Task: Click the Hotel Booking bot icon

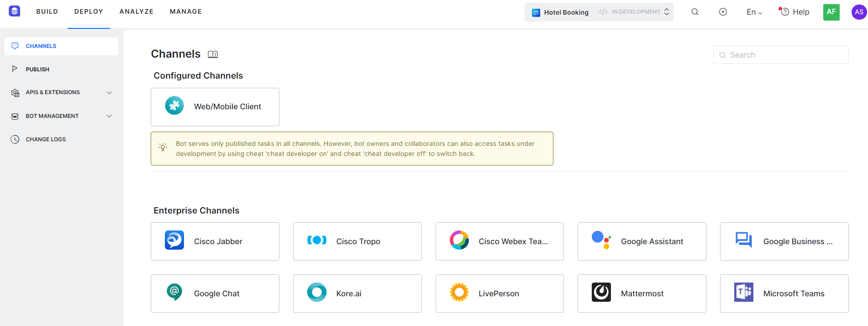Action: click(536, 12)
